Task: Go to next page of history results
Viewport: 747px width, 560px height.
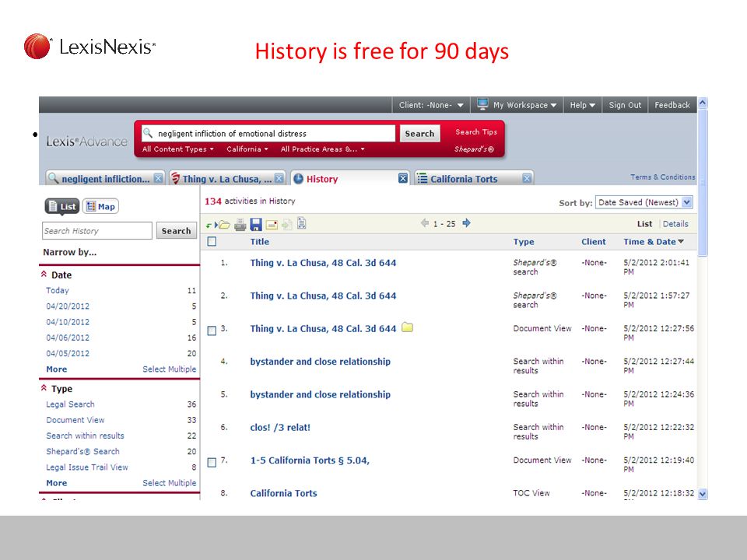Action: [466, 223]
